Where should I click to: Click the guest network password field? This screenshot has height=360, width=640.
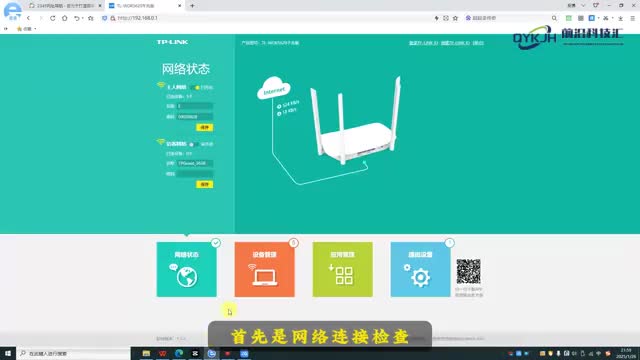pyautogui.click(x=195, y=174)
